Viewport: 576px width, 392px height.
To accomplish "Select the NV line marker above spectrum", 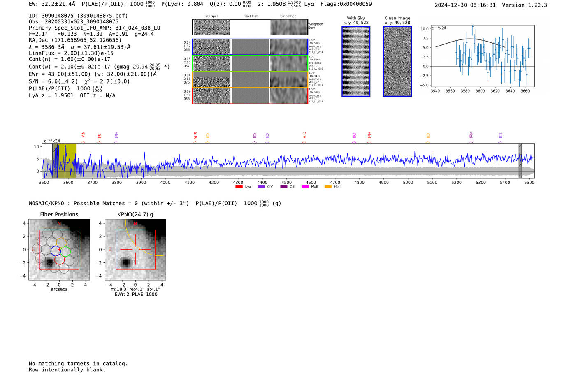I will click(x=83, y=137).
